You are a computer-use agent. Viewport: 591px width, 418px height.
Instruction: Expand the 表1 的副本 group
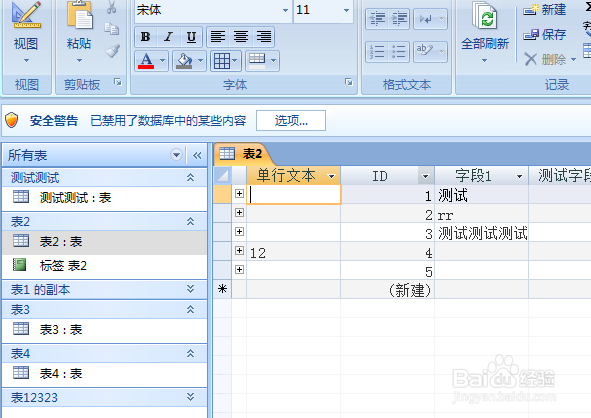pyautogui.click(x=191, y=289)
